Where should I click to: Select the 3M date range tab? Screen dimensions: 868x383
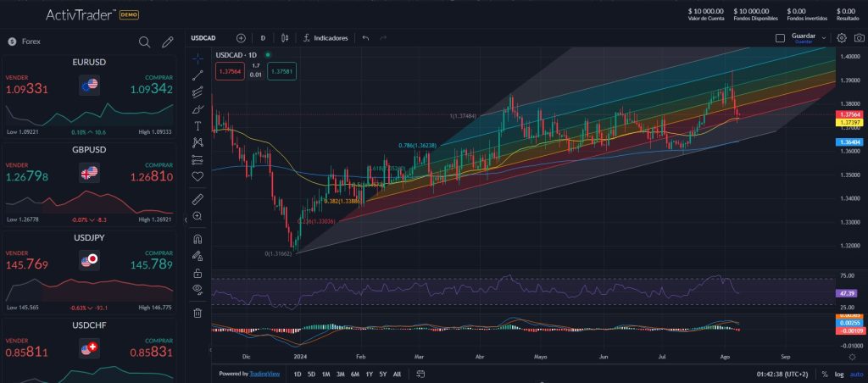[x=340, y=374]
